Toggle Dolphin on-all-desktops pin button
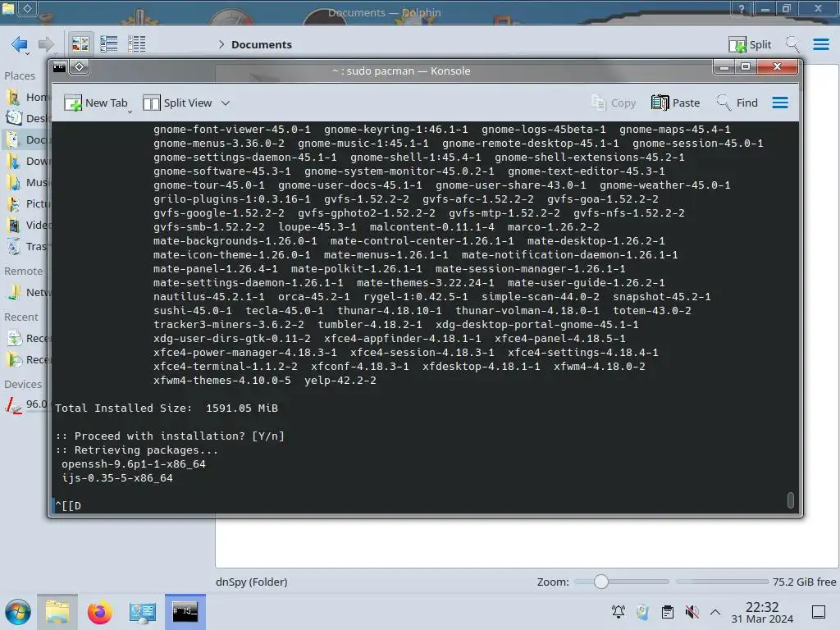 pyautogui.click(x=27, y=8)
